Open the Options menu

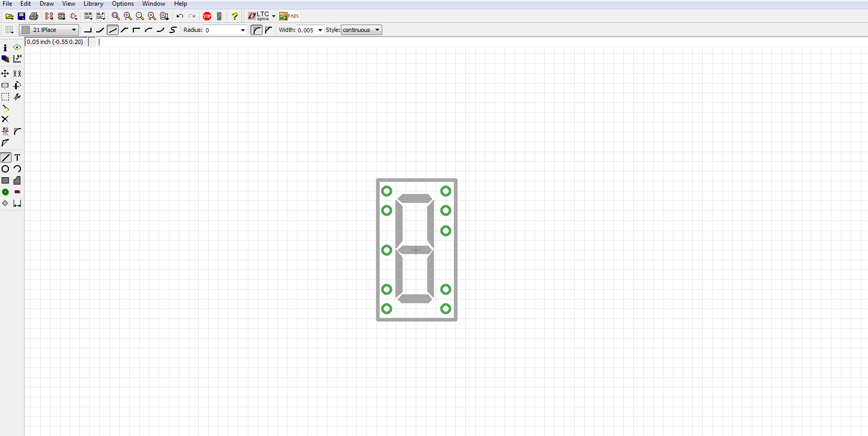click(x=123, y=4)
